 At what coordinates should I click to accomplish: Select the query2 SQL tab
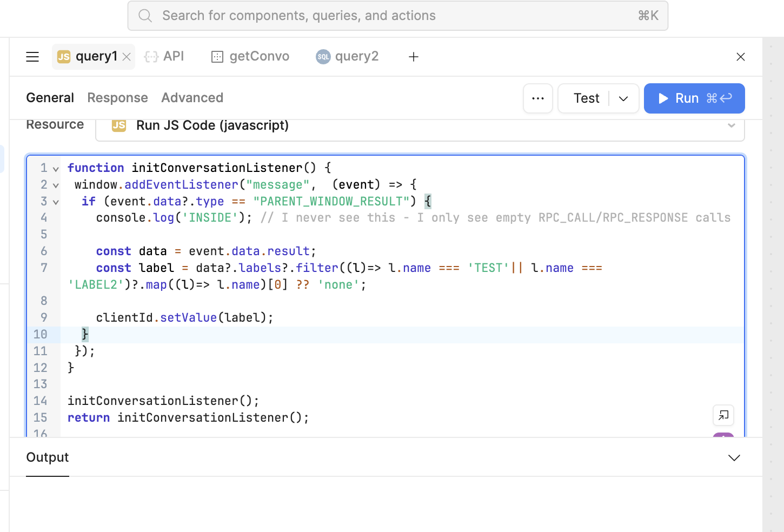click(347, 57)
